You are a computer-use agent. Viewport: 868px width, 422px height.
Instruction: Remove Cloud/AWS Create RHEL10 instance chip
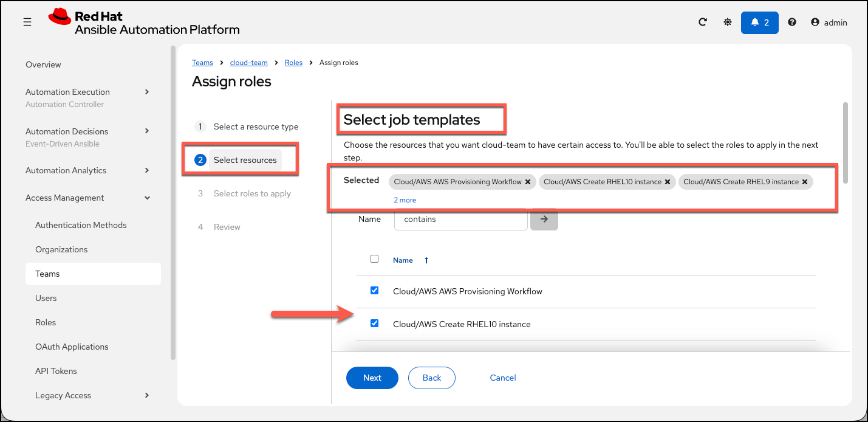[x=668, y=182]
